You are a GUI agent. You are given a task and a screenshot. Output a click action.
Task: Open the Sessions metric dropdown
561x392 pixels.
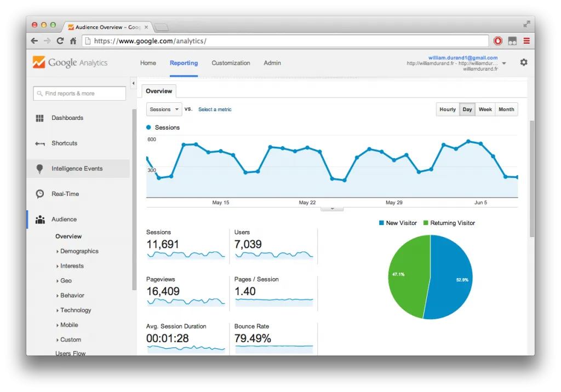tap(163, 109)
